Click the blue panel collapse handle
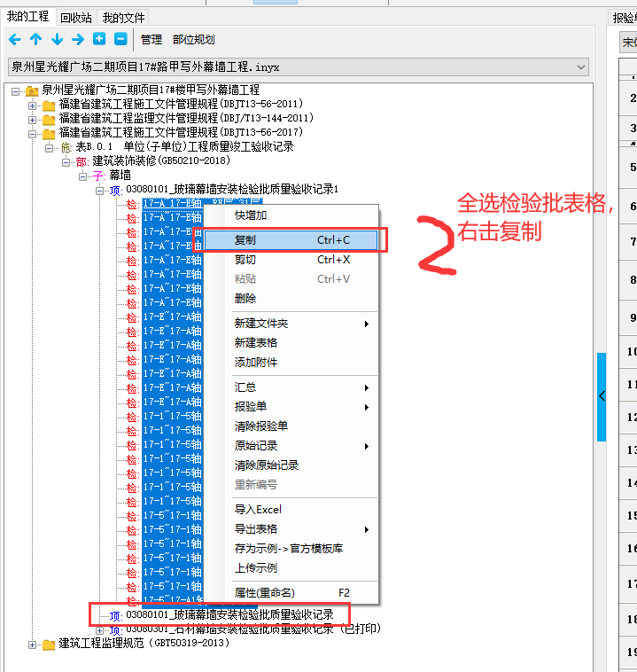 click(x=602, y=396)
